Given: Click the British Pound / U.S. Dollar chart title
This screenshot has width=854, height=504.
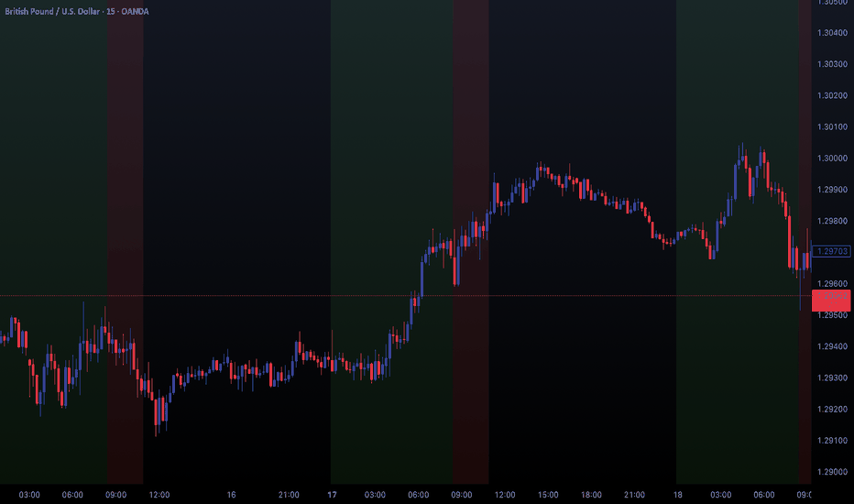Looking at the screenshot, I should tap(77, 11).
